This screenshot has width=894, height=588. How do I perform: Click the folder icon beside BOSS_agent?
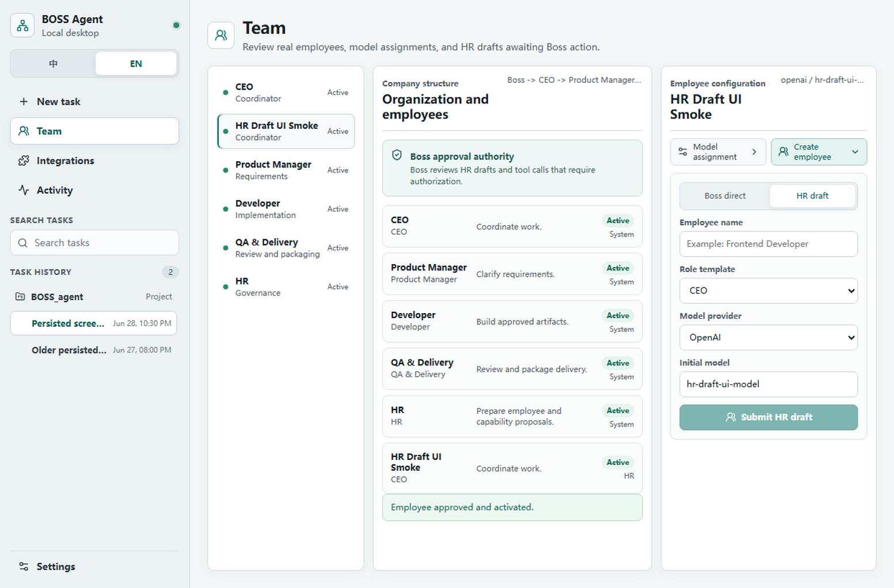pos(20,296)
